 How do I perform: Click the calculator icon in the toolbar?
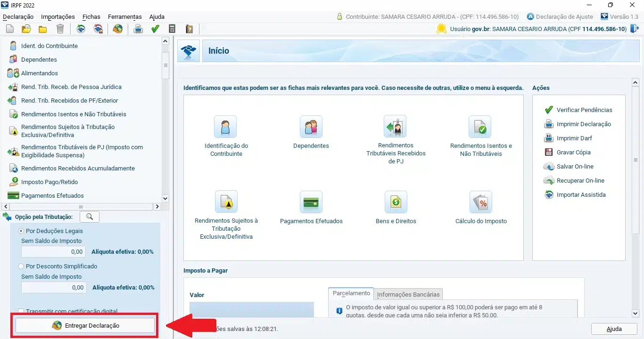[172, 29]
